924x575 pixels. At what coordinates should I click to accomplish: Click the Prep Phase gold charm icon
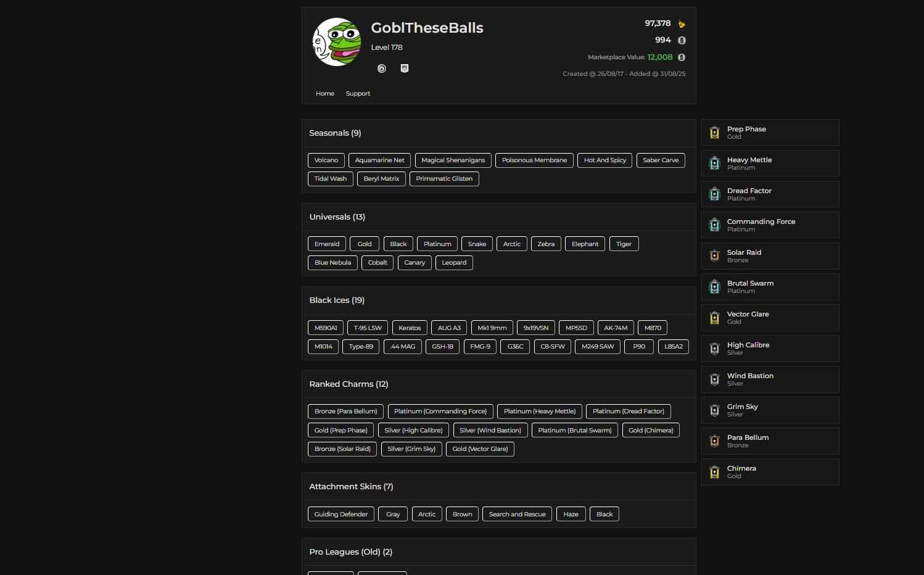pos(714,133)
